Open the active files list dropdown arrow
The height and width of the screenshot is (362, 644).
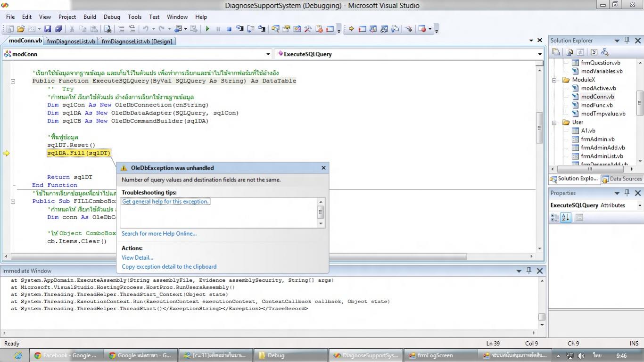click(531, 41)
